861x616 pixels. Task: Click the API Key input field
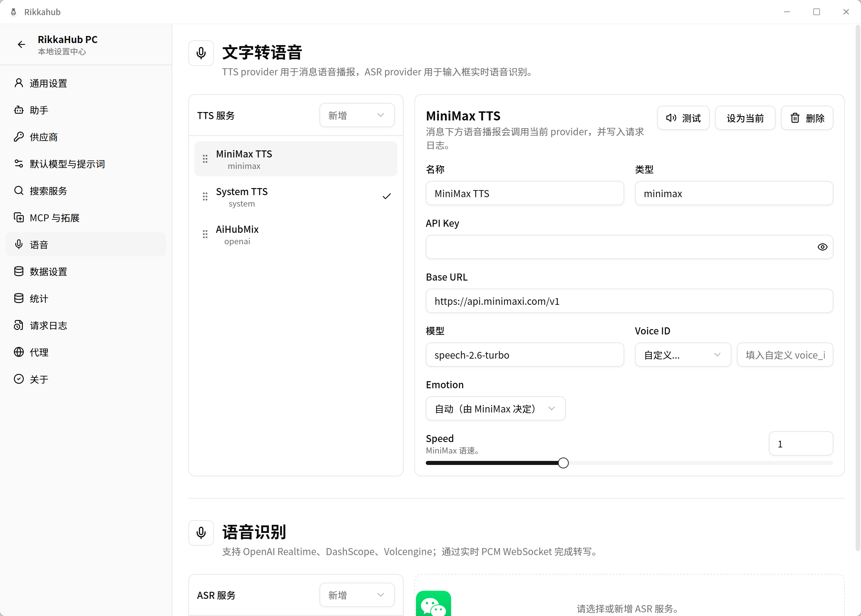pyautogui.click(x=629, y=247)
